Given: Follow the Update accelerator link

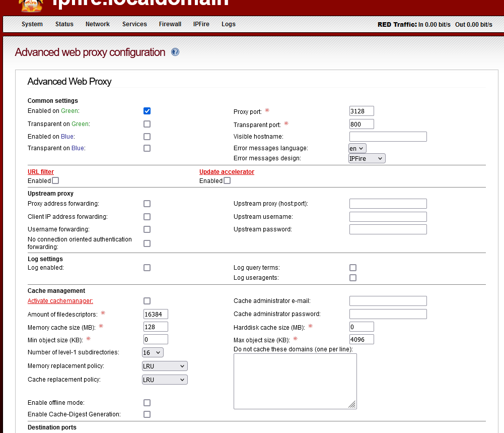Looking at the screenshot, I should pos(227,172).
